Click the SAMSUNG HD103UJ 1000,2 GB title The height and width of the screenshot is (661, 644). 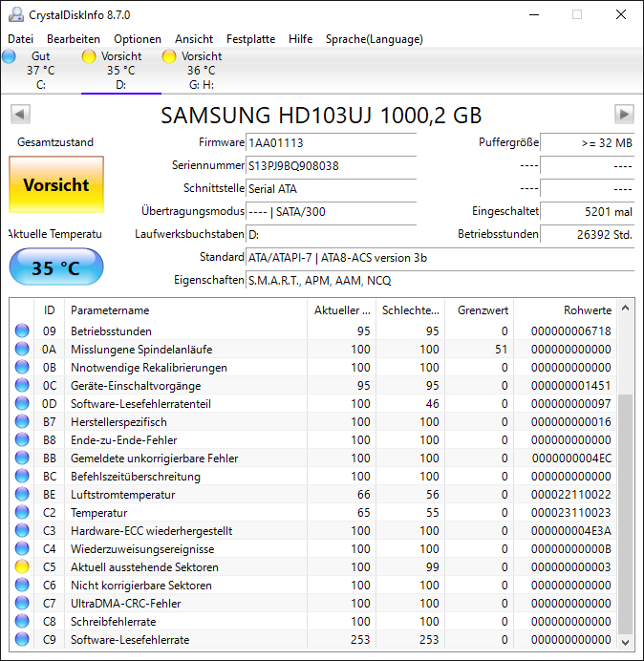(321, 115)
